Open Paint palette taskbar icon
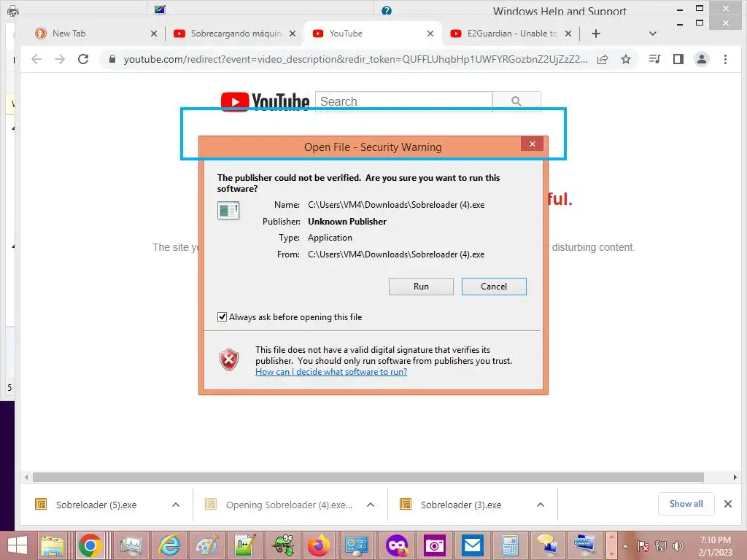Screen dimensions: 747x560 (206, 545)
